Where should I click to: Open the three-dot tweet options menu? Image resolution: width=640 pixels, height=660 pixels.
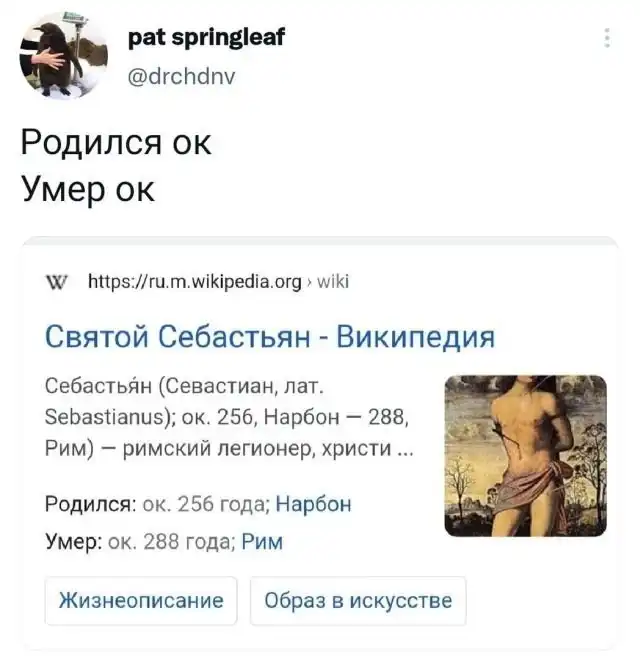607,38
